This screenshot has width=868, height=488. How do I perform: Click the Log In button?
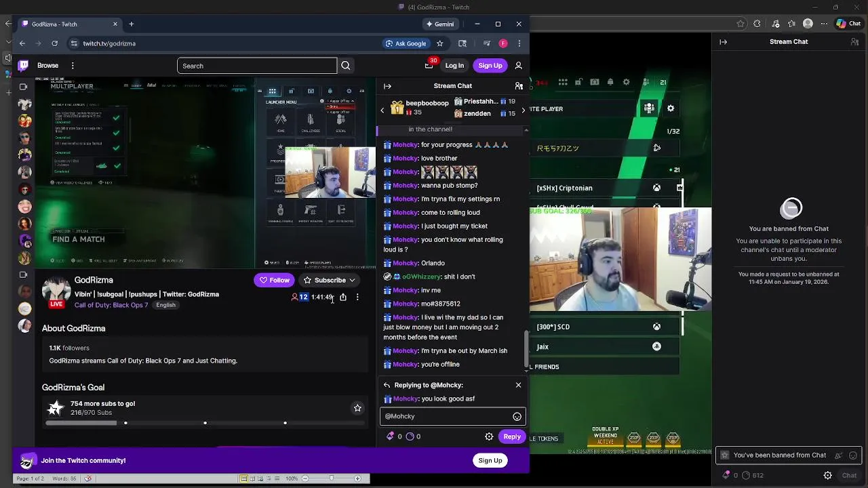(454, 66)
